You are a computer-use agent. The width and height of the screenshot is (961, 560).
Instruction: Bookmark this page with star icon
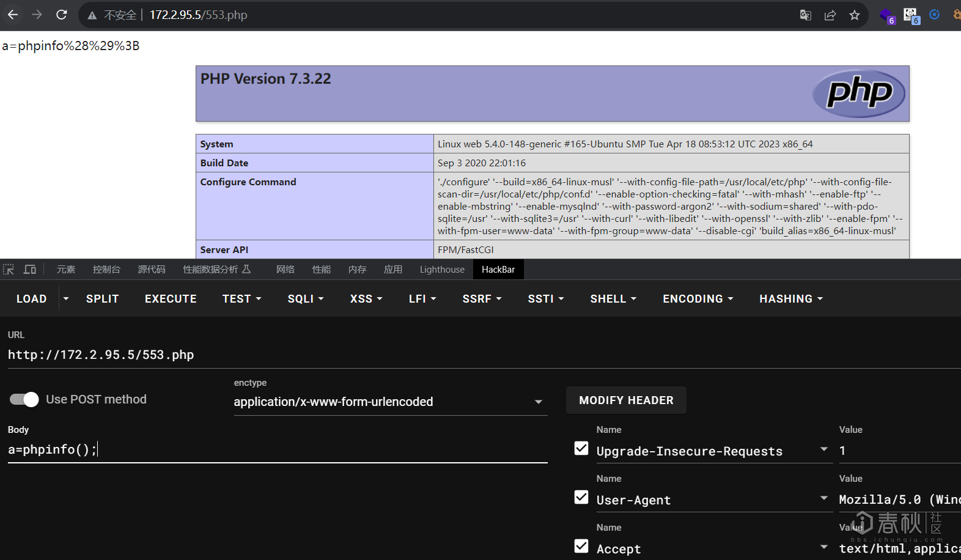(855, 15)
